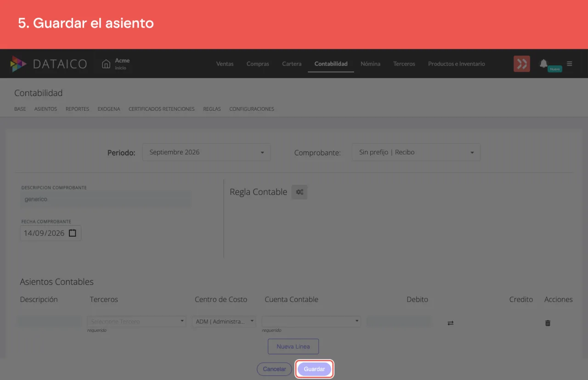Click the red double-arrow icon

[522, 64]
